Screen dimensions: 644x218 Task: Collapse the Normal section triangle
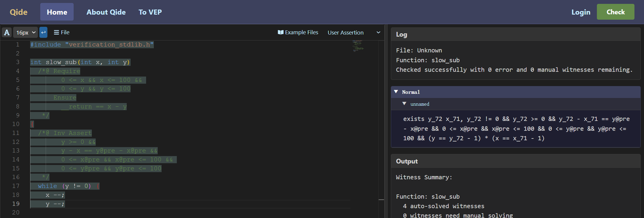click(396, 92)
